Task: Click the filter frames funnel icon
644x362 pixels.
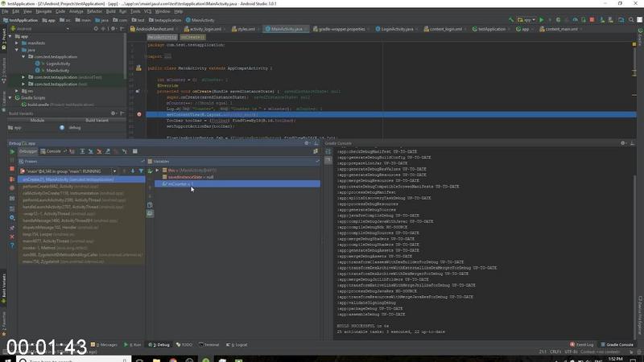Action: click(x=141, y=171)
